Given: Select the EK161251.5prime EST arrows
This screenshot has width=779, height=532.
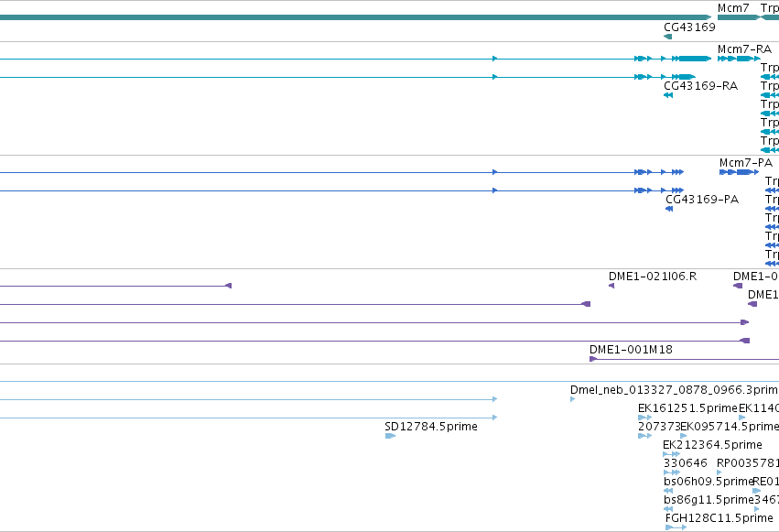Looking at the screenshot, I should [x=644, y=418].
